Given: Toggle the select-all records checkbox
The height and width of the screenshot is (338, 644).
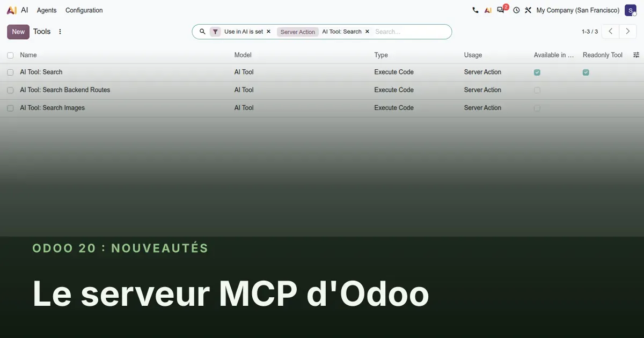Looking at the screenshot, I should pyautogui.click(x=10, y=55).
